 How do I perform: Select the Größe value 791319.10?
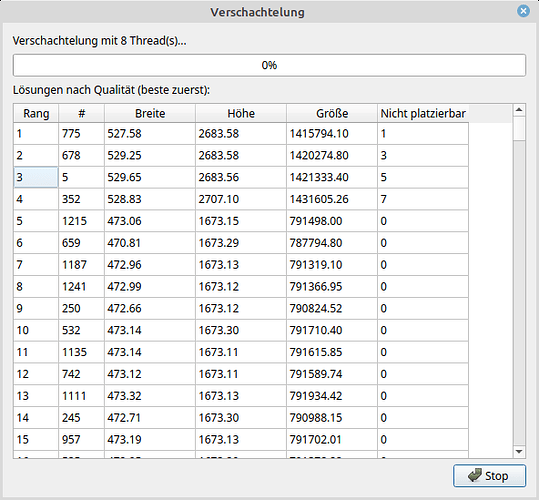tap(332, 265)
